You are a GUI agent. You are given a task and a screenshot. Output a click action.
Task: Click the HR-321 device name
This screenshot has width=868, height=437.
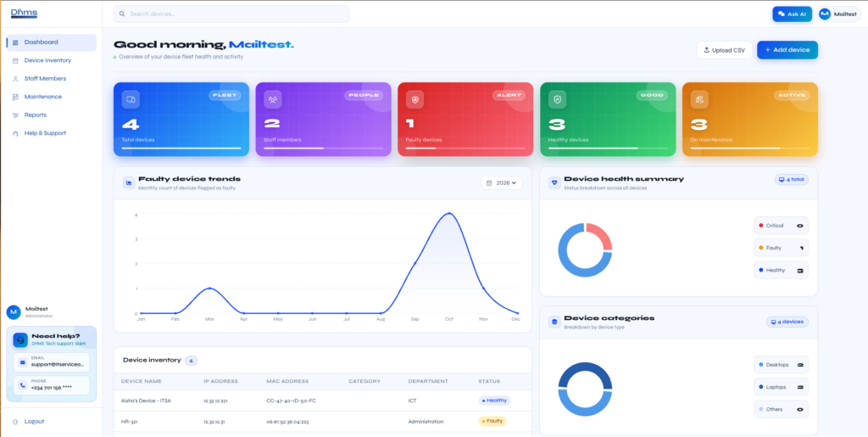129,422
